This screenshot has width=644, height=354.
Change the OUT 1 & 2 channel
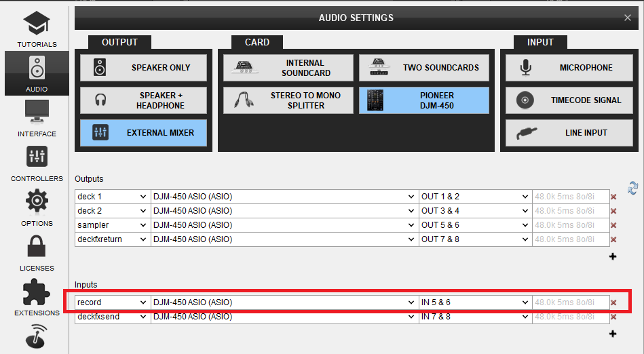pyautogui.click(x=475, y=197)
